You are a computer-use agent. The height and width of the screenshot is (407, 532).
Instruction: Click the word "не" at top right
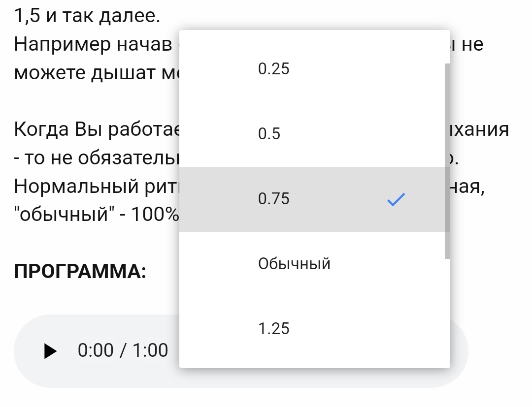point(473,45)
